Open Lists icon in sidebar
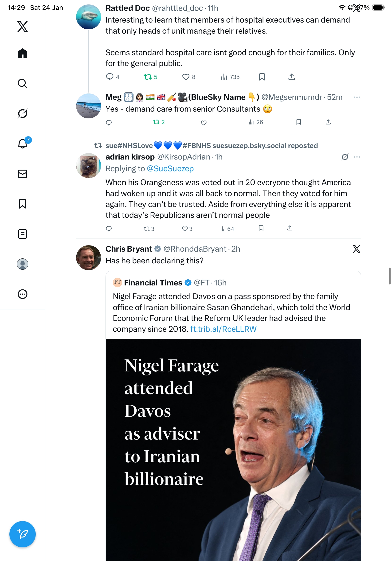Screen dimensions: 392x561 tap(23, 234)
